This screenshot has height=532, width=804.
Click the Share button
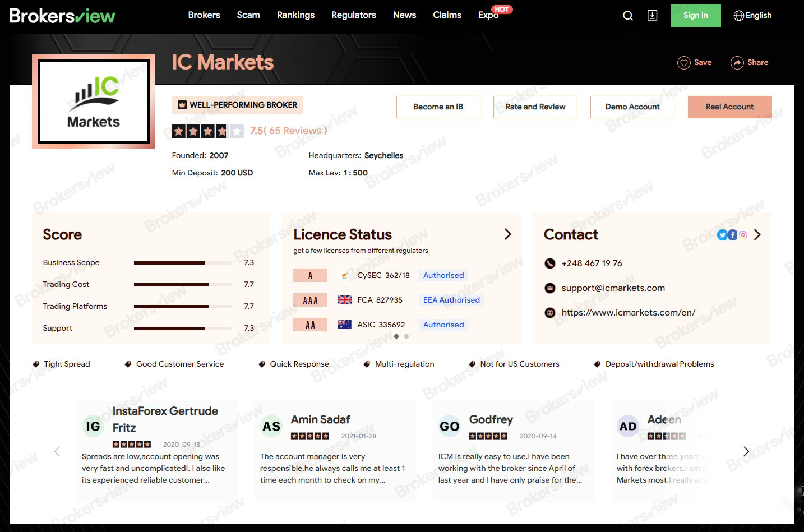(750, 62)
